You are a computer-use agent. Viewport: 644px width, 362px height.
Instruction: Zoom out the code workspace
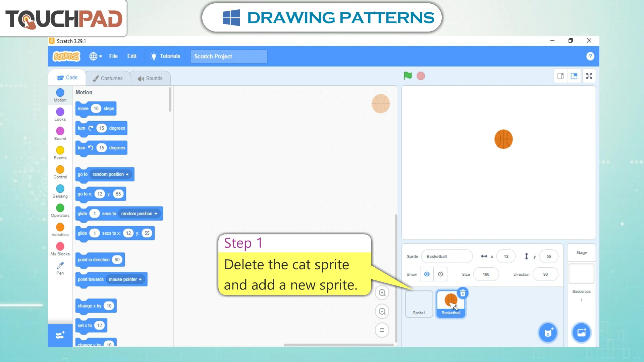point(382,311)
